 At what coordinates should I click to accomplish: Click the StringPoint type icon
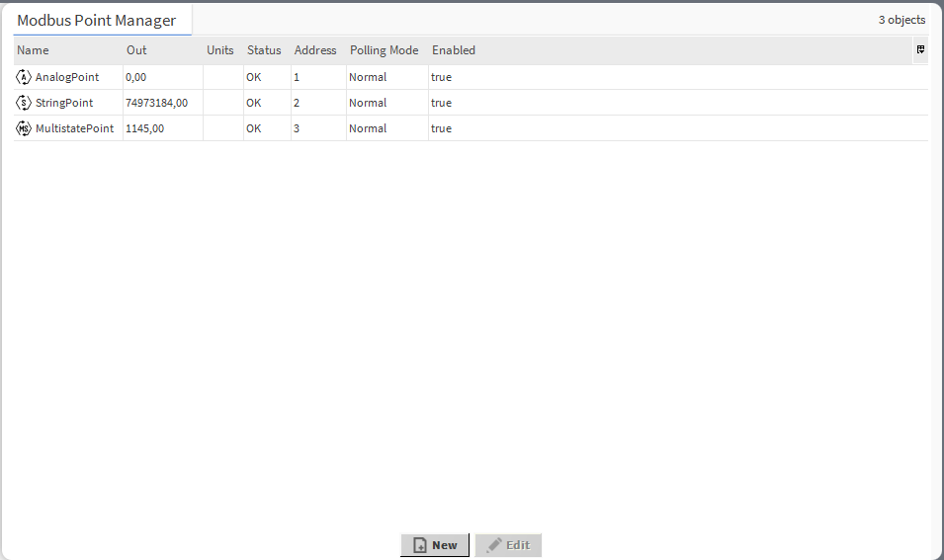click(24, 103)
